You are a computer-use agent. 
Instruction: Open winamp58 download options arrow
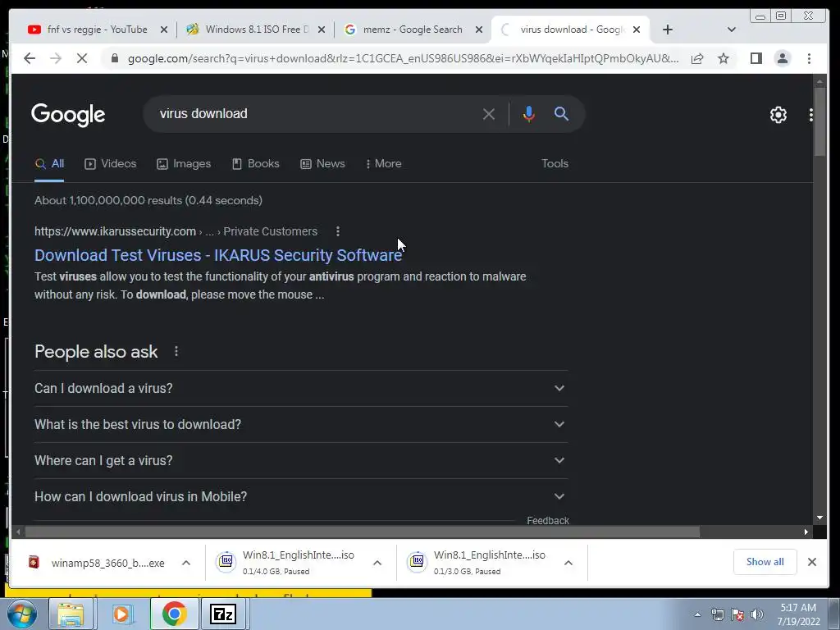pyautogui.click(x=186, y=563)
